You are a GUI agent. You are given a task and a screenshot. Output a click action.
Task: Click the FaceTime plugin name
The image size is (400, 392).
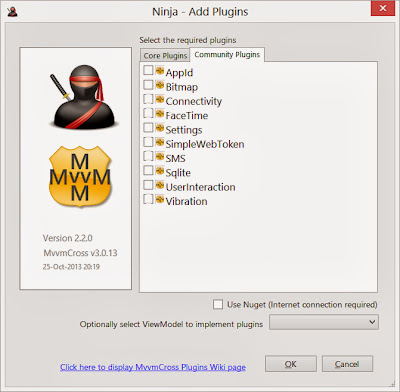(187, 116)
